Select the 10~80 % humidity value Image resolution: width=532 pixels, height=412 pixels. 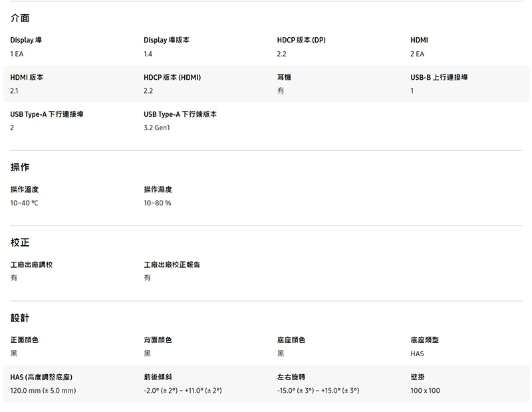(157, 203)
